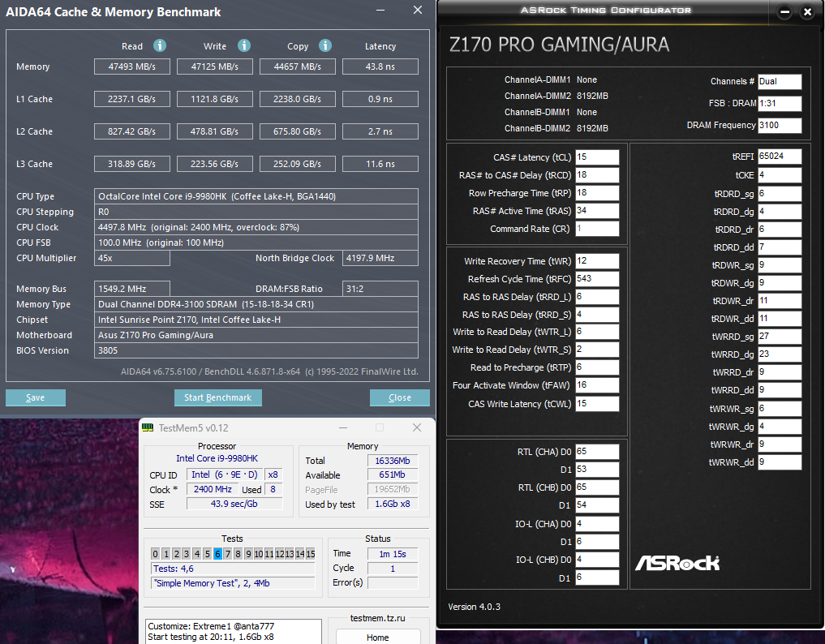Click the Refresh Cycle Time (tRFC) field
825x644 pixels.
tap(597, 279)
